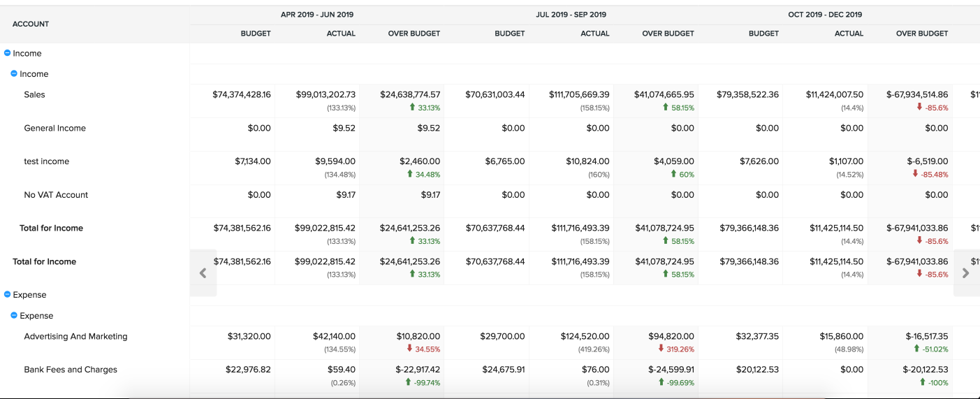Collapse the top-level Income group
The image size is (980, 399).
click(8, 53)
